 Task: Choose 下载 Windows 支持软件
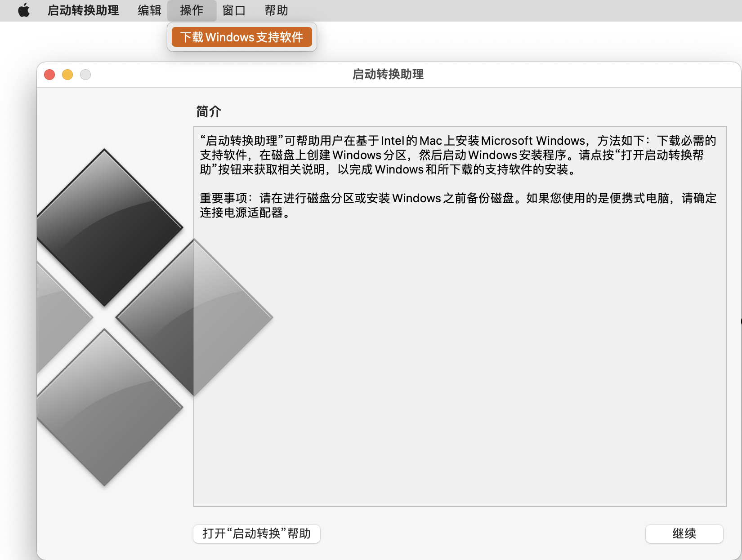[242, 37]
